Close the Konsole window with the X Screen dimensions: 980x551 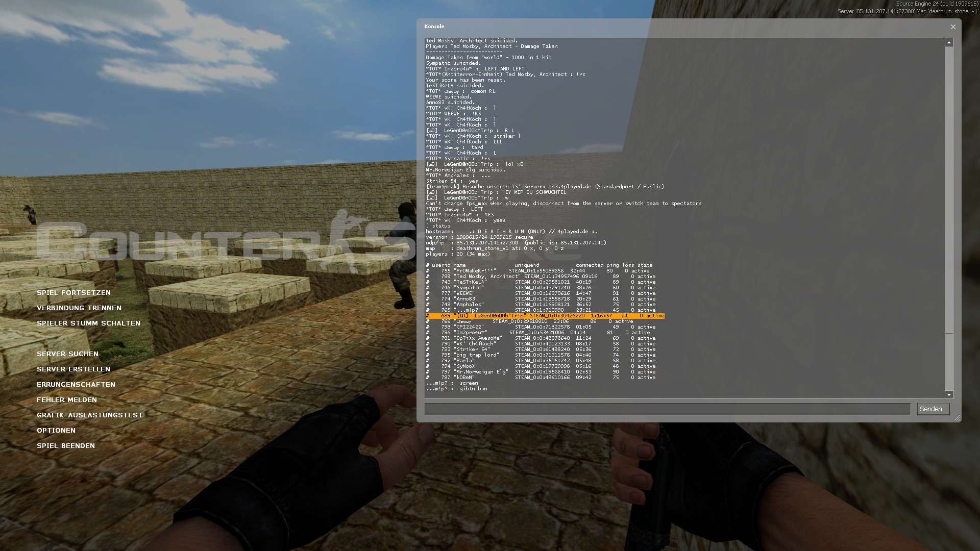[952, 27]
